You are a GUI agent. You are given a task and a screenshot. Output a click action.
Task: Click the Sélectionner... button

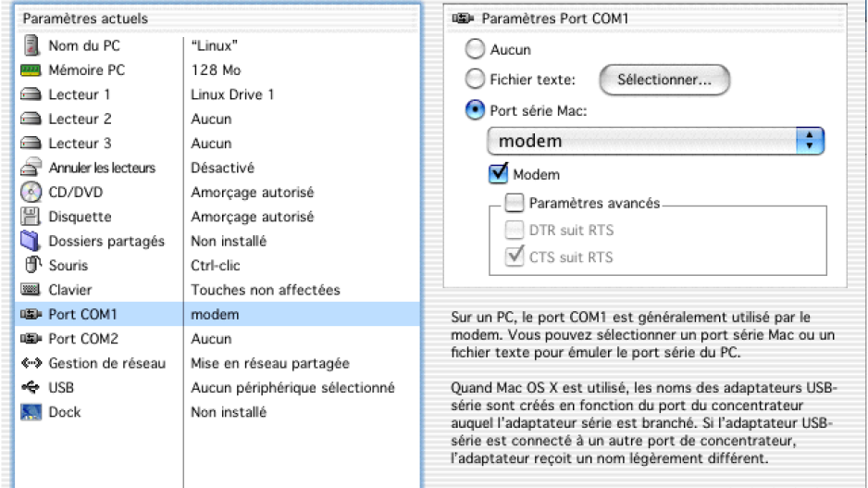(664, 80)
